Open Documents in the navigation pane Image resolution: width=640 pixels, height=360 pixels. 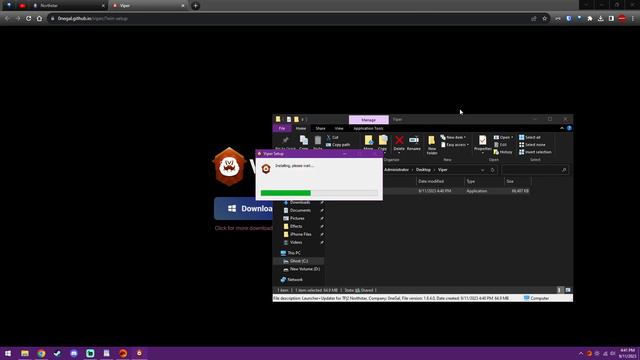click(x=300, y=211)
